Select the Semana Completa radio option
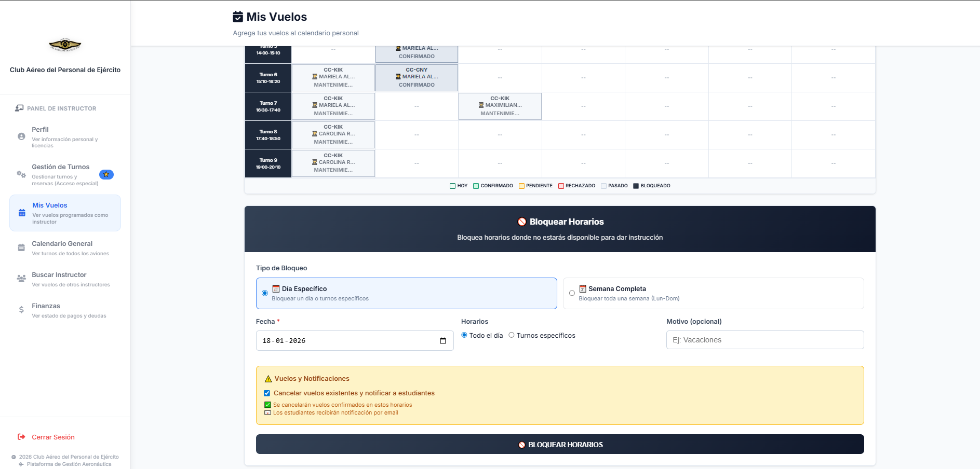Screen dimensions: 980x469 tap(572, 293)
